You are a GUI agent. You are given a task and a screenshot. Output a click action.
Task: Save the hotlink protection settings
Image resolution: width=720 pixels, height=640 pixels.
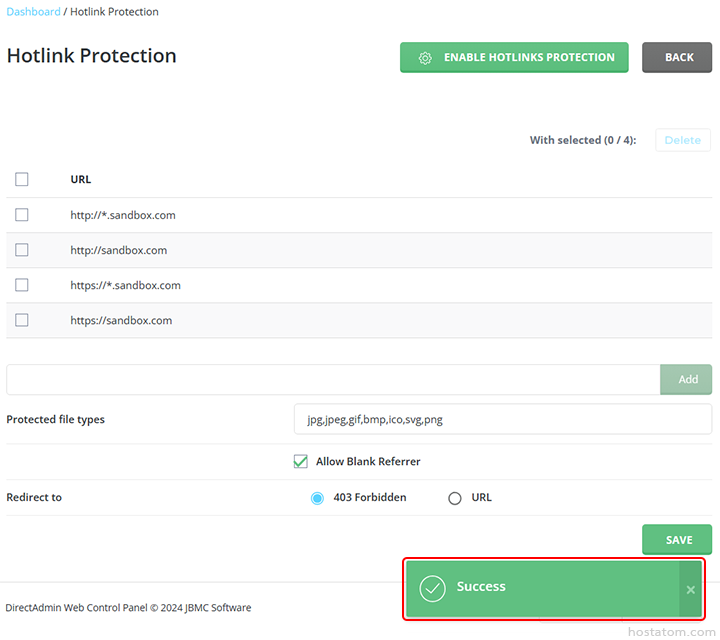[677, 540]
